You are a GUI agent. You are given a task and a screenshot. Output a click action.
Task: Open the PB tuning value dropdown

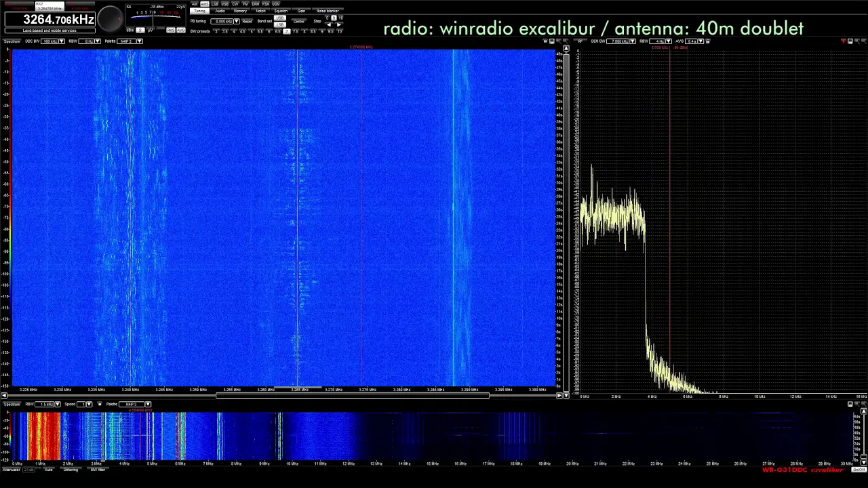click(237, 21)
